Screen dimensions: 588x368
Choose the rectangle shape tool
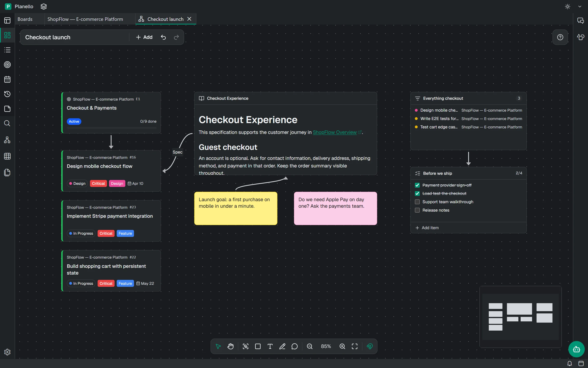point(258,346)
